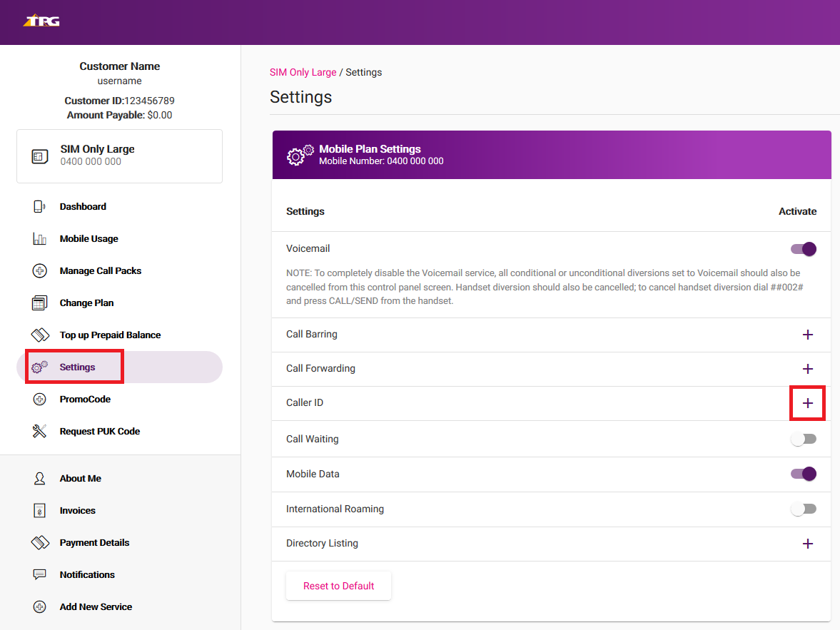
Task: Expand the Call Barring section
Action: point(808,334)
